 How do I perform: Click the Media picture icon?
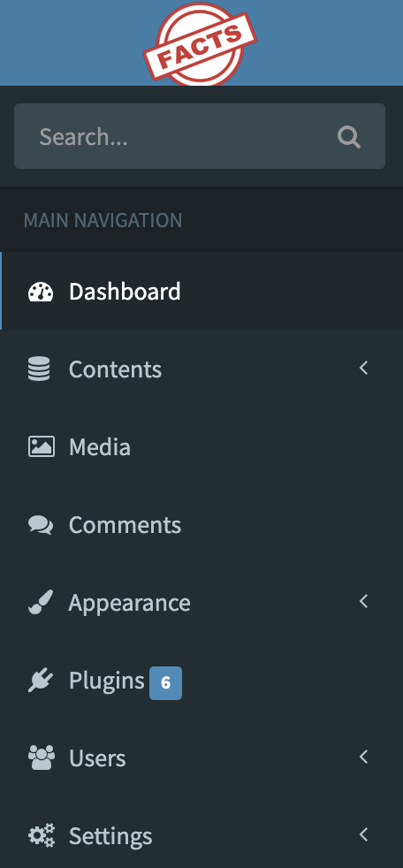point(42,446)
